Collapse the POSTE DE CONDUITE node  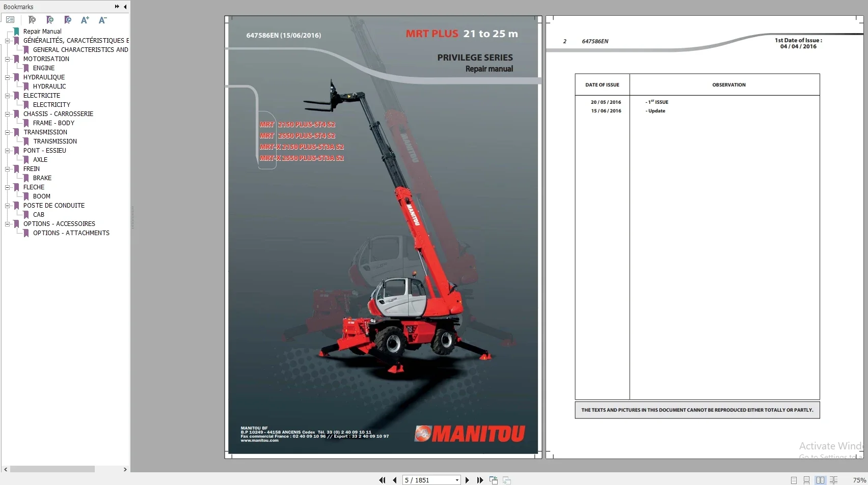point(7,206)
